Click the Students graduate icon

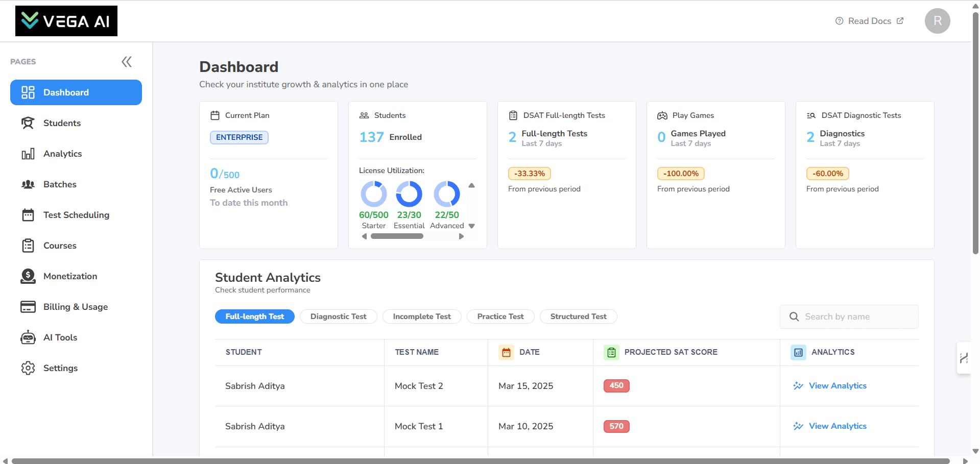(28, 123)
